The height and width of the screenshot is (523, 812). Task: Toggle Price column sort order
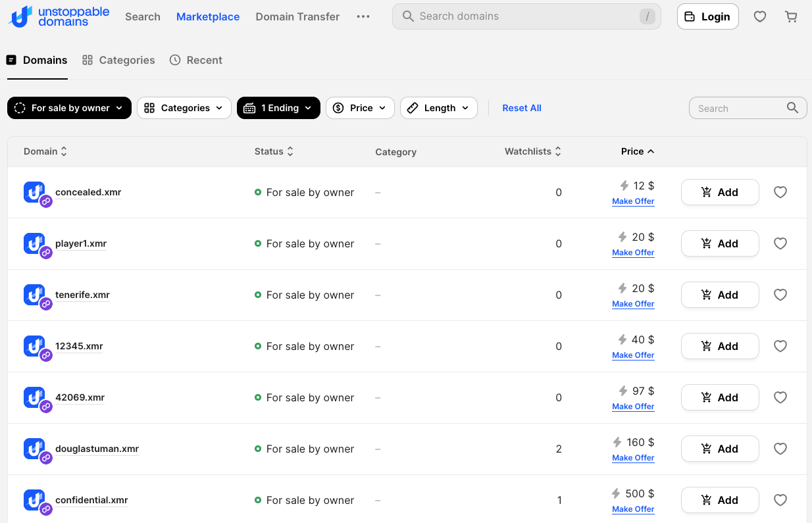[638, 151]
